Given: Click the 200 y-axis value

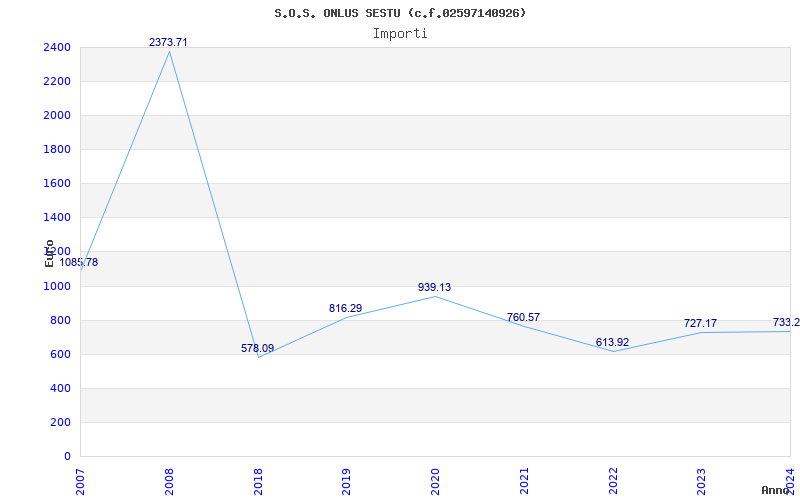Looking at the screenshot, I should coord(60,422).
